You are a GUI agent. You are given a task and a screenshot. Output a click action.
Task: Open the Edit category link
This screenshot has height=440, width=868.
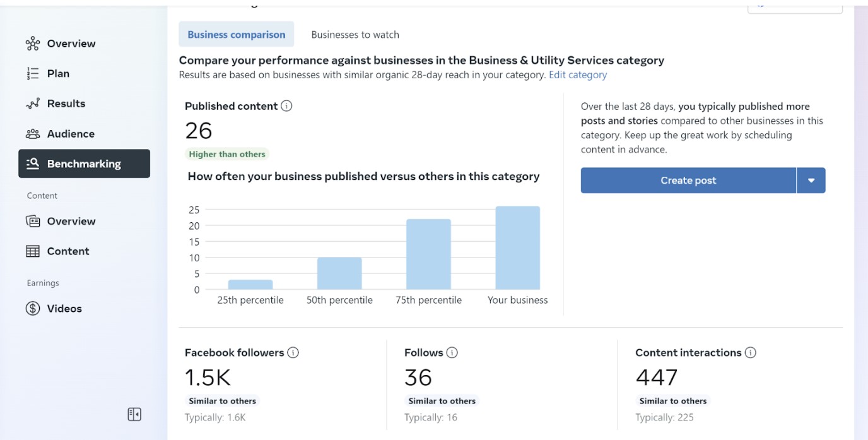(577, 74)
